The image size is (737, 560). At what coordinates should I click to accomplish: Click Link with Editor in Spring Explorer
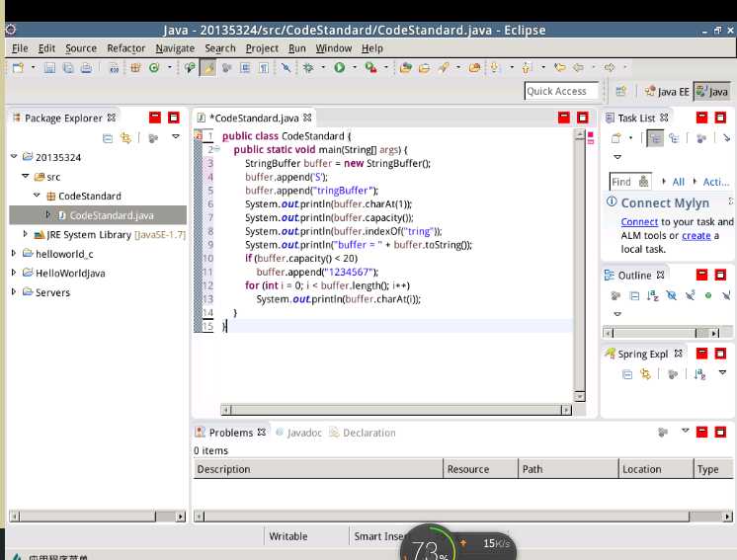[x=645, y=374]
